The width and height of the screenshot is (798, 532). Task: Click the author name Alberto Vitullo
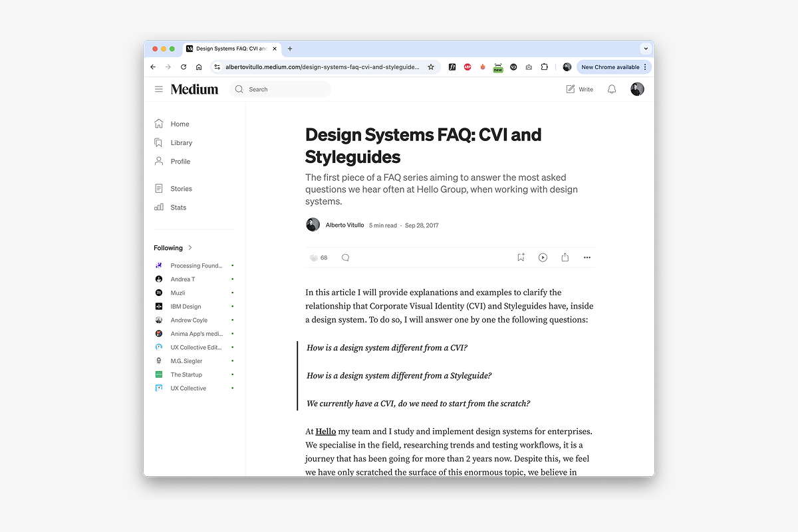point(344,225)
